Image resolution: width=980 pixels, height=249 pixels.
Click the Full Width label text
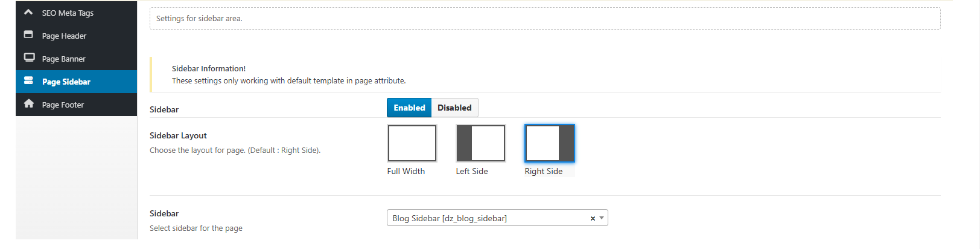(406, 172)
